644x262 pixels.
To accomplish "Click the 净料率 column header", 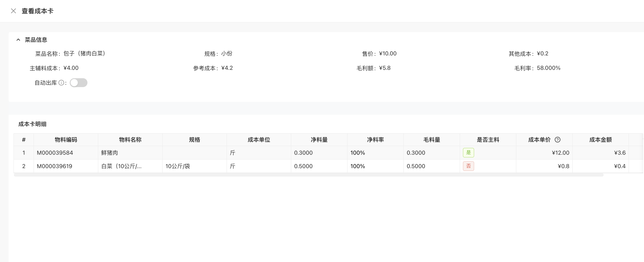I will 375,140.
